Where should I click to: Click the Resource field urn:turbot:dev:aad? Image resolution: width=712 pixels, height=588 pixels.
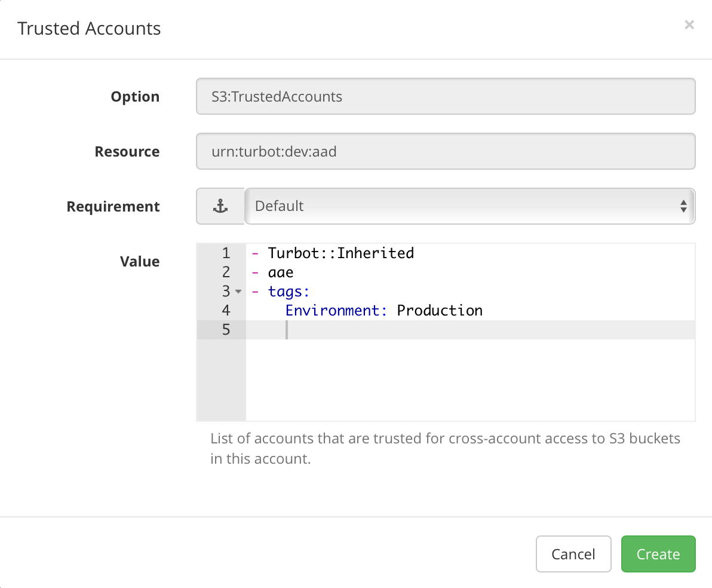pos(446,151)
